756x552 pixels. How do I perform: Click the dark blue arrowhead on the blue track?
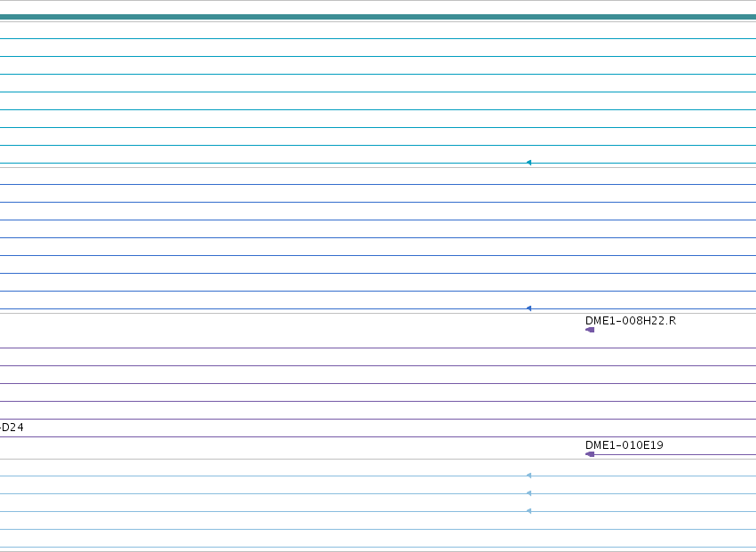[529, 308]
